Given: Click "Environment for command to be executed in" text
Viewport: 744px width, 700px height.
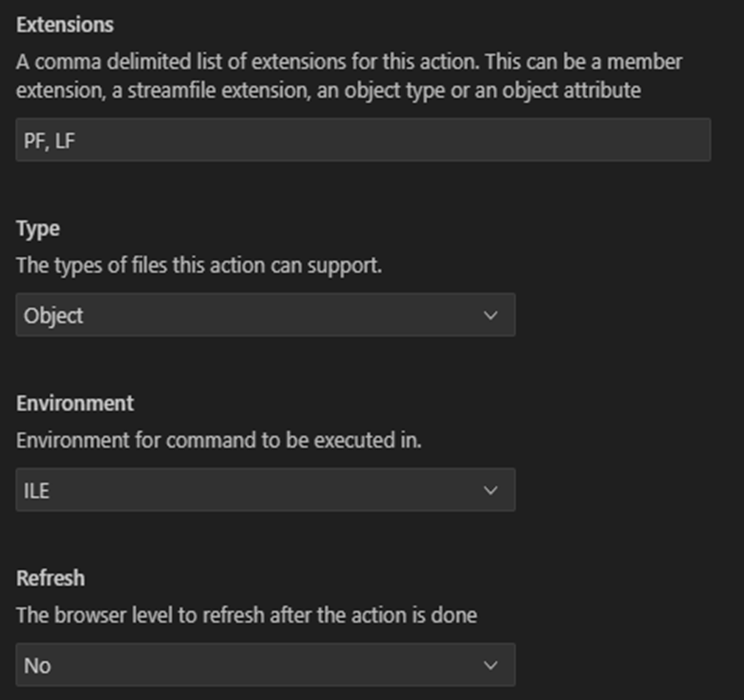Looking at the screenshot, I should (218, 440).
